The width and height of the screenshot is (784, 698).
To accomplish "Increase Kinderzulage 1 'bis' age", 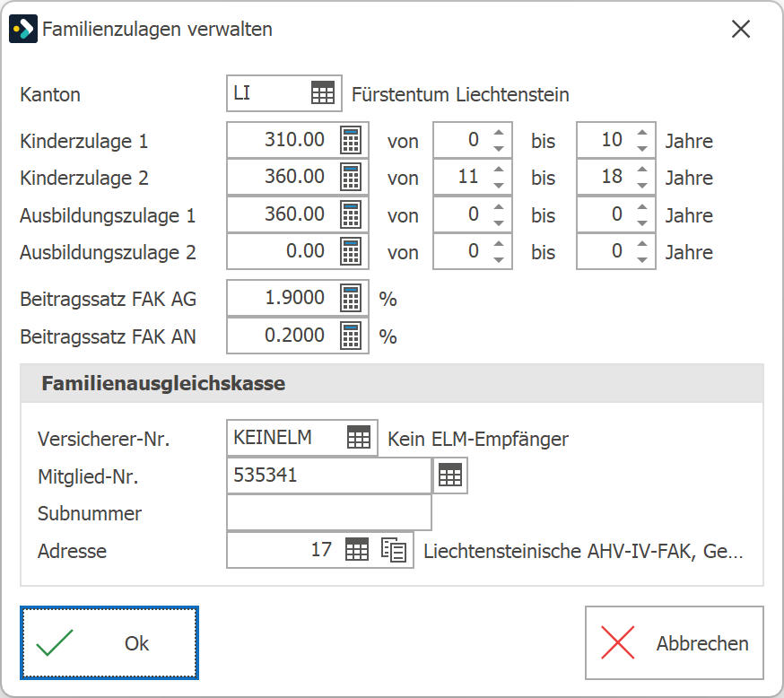I will tap(642, 133).
